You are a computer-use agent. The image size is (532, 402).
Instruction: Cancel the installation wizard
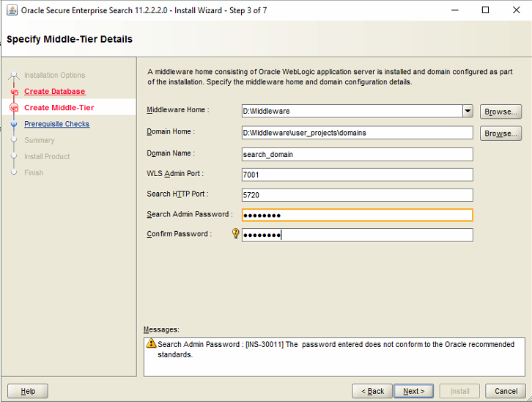point(506,391)
